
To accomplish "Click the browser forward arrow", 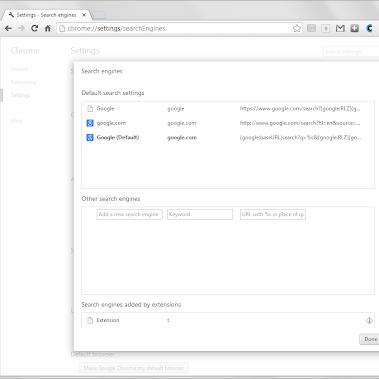I will coord(21,28).
